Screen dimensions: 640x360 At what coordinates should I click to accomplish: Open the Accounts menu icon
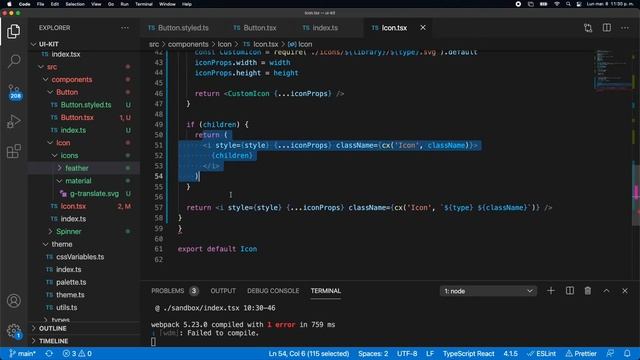click(x=13, y=301)
